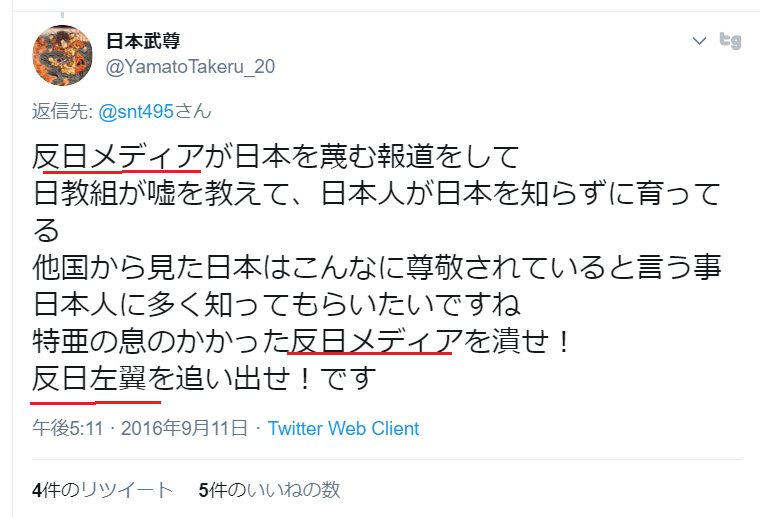The width and height of the screenshot is (761, 517).
Task: Click the line beginning 他国から見た日本
Action: click(x=377, y=267)
